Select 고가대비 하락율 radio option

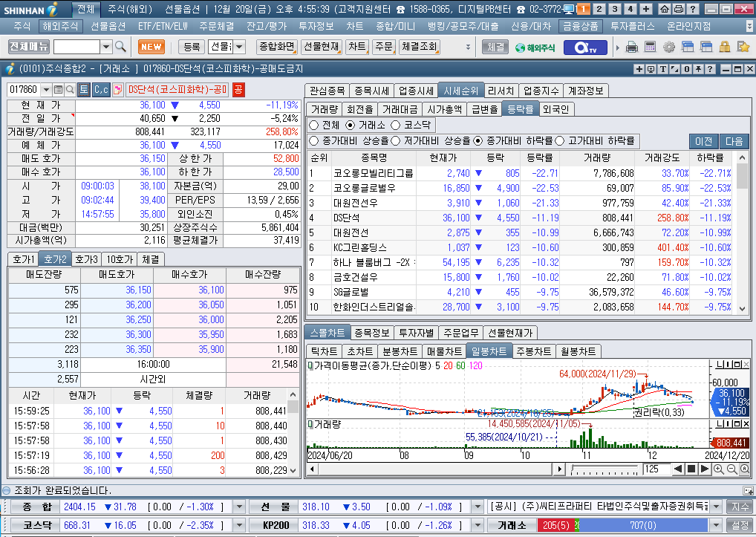point(560,141)
